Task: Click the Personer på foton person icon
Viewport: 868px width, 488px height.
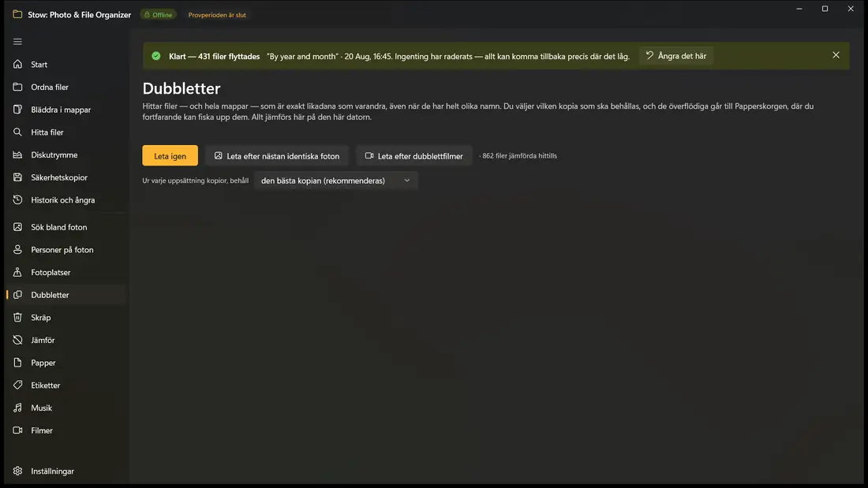Action: (17, 250)
